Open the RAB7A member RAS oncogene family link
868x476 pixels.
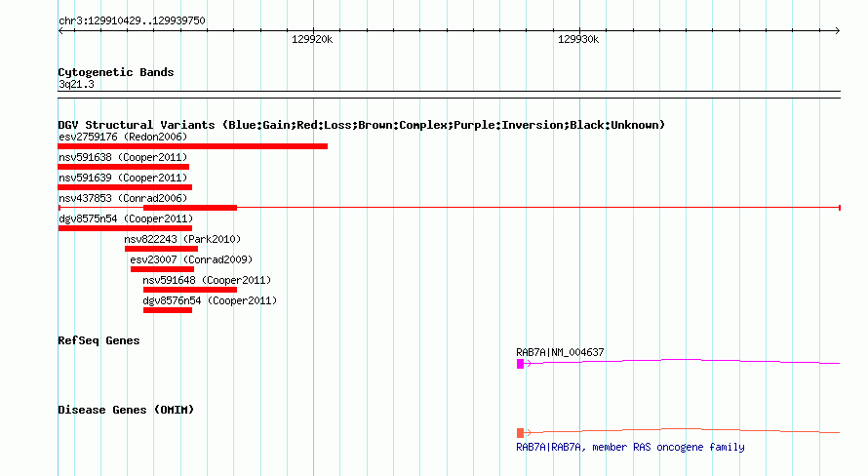(x=630, y=447)
